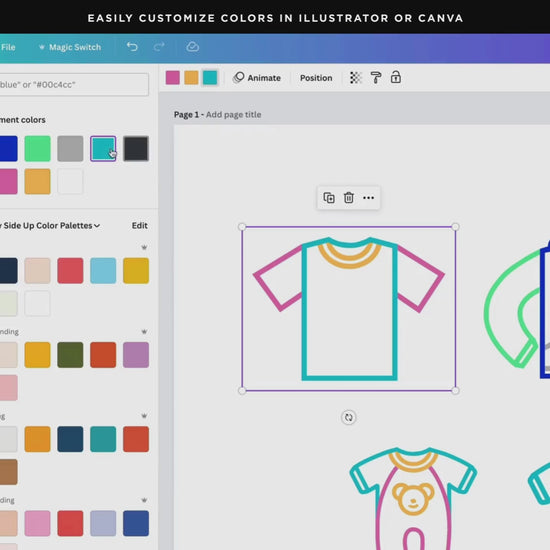Click the transparency checkerboard icon
The height and width of the screenshot is (550, 550).
(355, 78)
